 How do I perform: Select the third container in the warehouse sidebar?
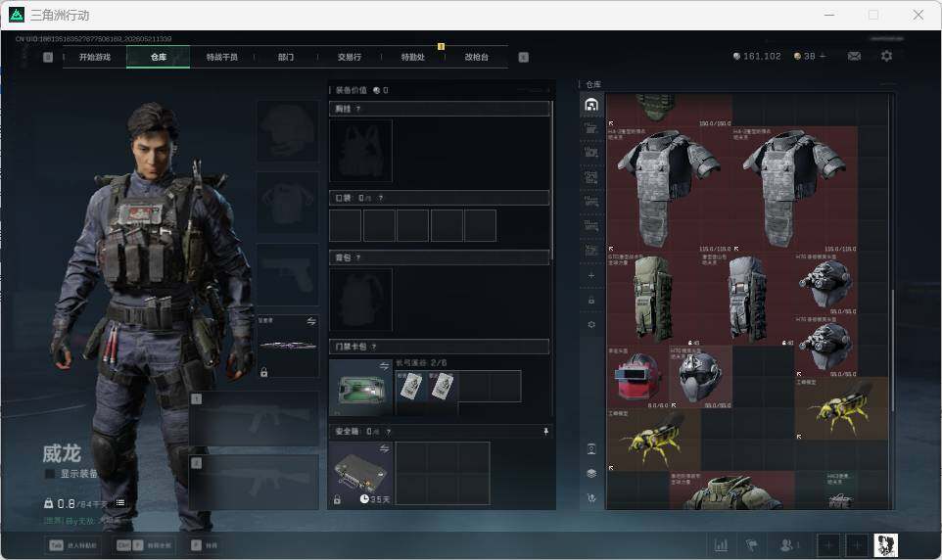pos(591,153)
